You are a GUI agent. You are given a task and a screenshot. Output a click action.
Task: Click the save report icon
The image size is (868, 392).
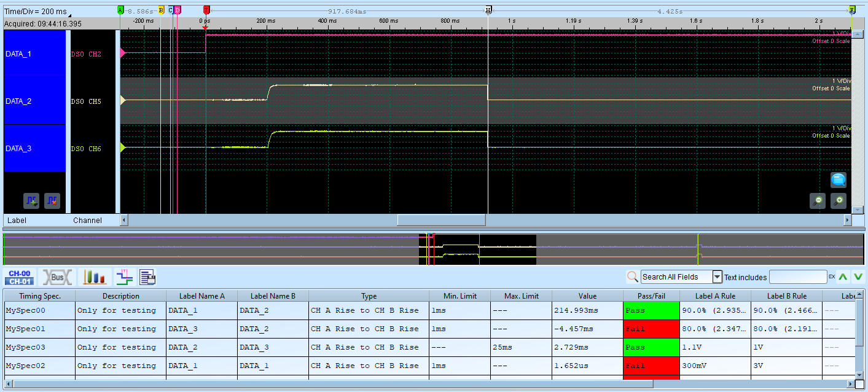tap(147, 277)
